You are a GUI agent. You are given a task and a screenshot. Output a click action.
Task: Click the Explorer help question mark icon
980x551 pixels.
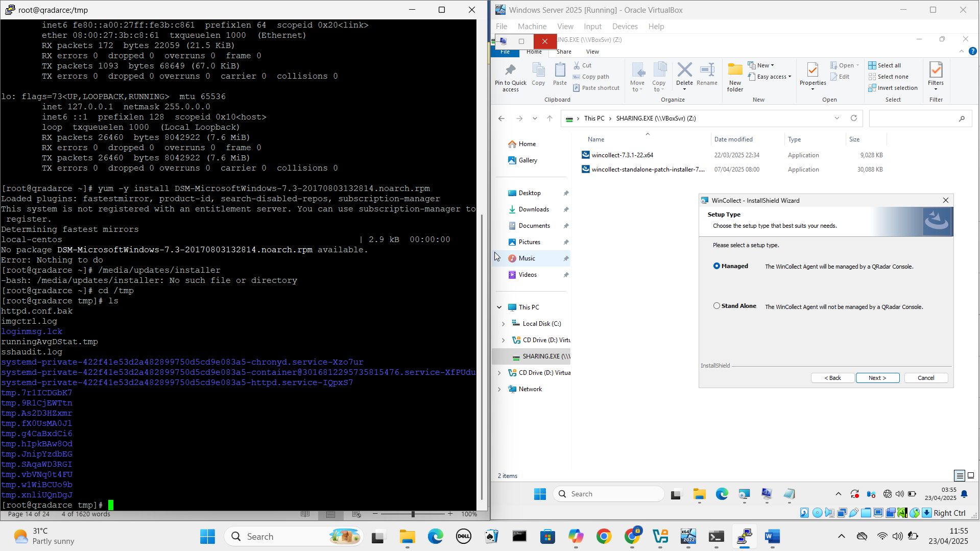pos(973,51)
